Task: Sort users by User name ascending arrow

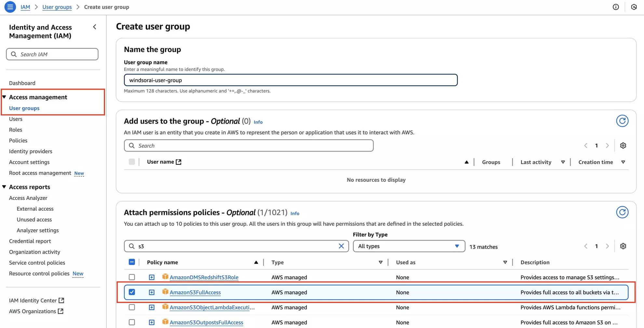Action: tap(466, 162)
